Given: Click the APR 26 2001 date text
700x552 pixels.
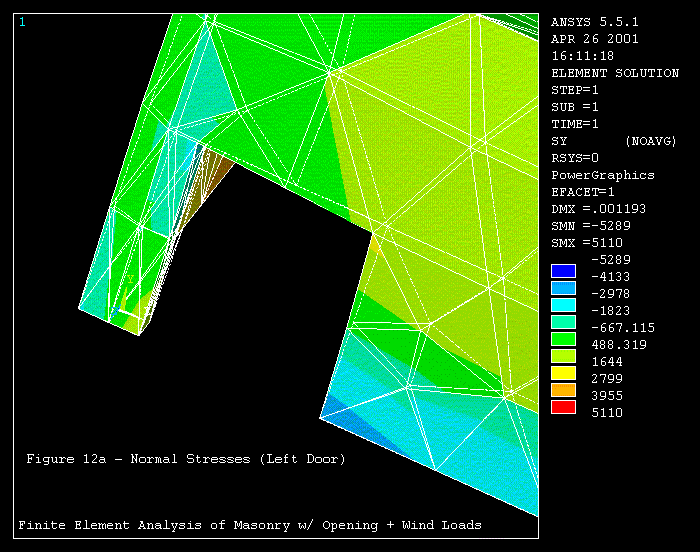Looking at the screenshot, I should click(x=595, y=39).
